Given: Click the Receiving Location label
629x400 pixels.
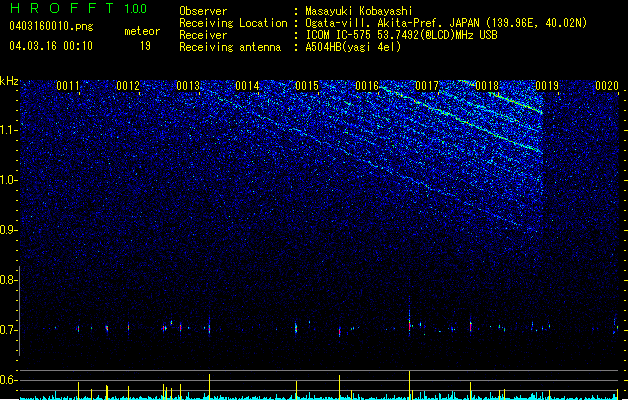Looking at the screenshot, I should (x=233, y=23).
